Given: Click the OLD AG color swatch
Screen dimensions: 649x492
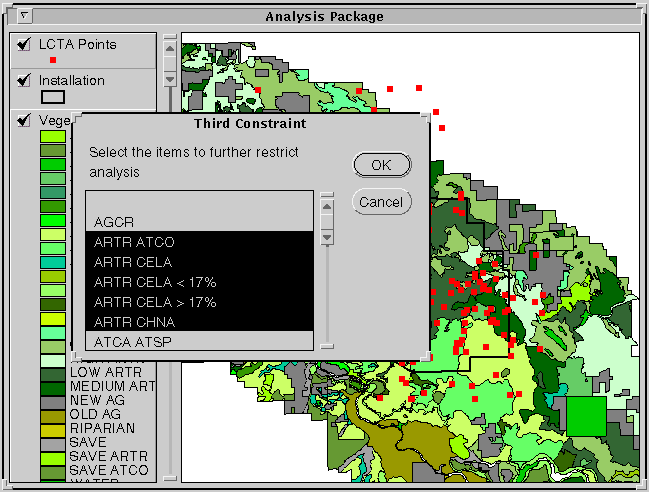Looking at the screenshot, I should pos(53,415).
